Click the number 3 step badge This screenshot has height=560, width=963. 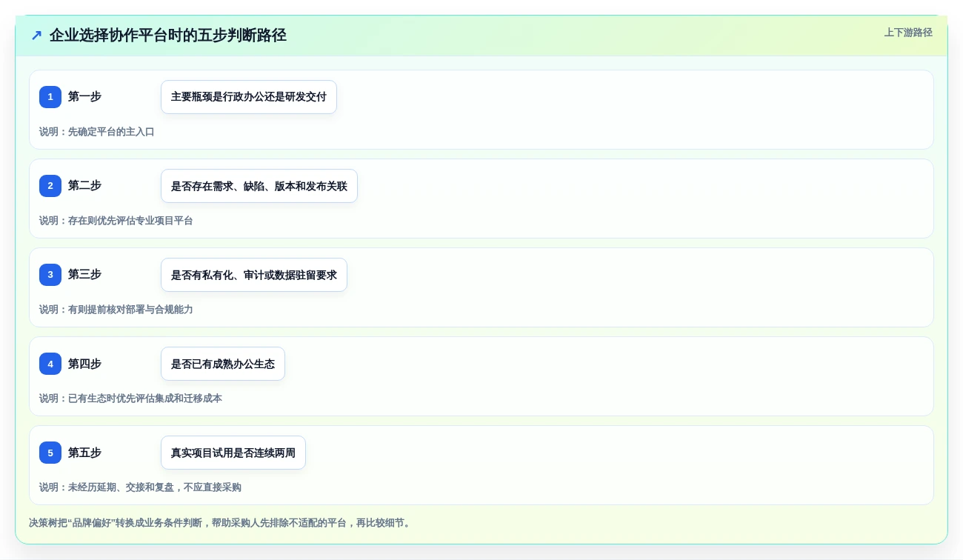[x=50, y=275]
